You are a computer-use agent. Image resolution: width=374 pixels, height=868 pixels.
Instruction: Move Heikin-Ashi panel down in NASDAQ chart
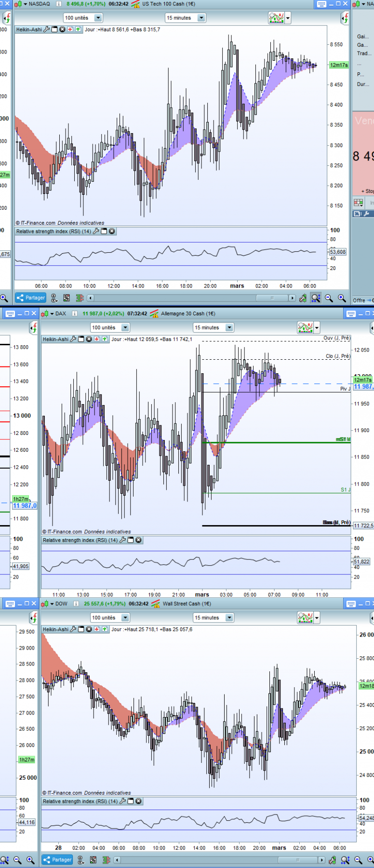click(70, 29)
